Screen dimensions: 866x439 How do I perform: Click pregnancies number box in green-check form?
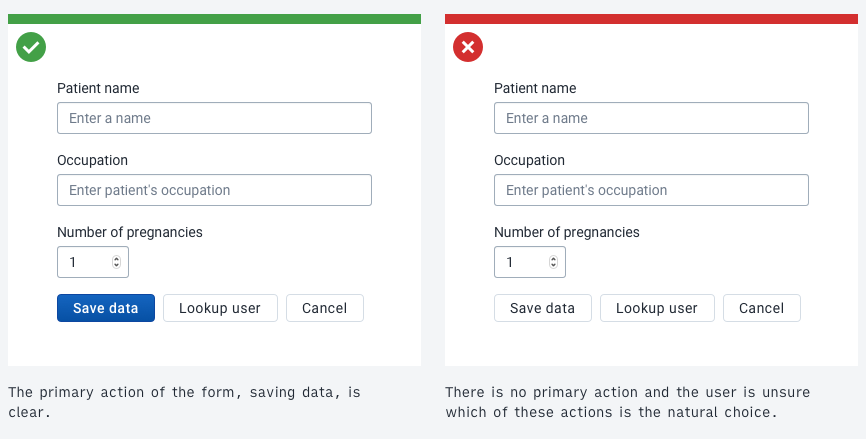[x=84, y=262]
